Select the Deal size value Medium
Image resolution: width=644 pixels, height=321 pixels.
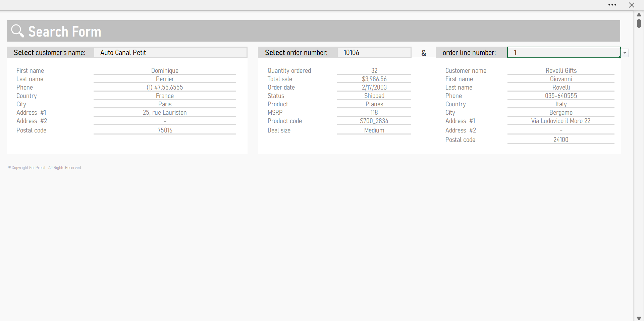(374, 130)
